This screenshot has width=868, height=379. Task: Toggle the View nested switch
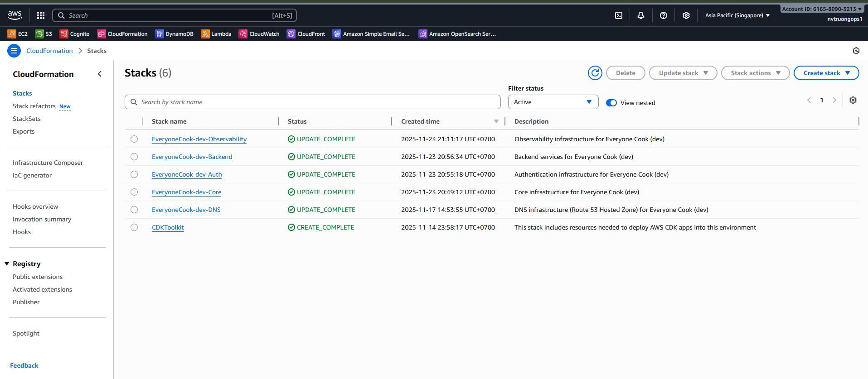click(x=611, y=103)
